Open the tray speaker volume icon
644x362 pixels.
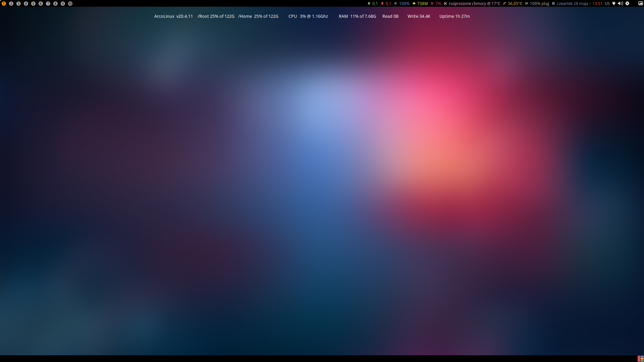point(620,4)
